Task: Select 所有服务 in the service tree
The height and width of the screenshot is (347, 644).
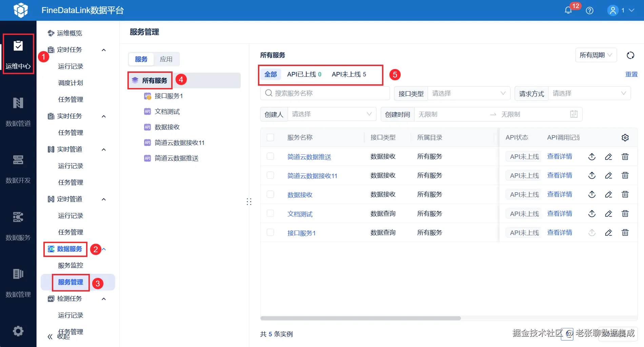Action: click(184, 81)
